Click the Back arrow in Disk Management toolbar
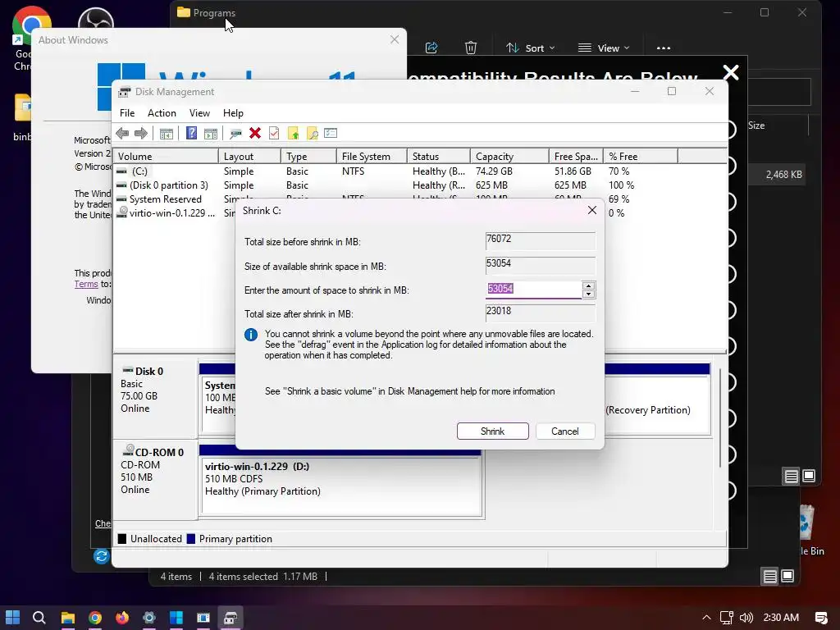Image resolution: width=840 pixels, height=630 pixels. [122, 134]
